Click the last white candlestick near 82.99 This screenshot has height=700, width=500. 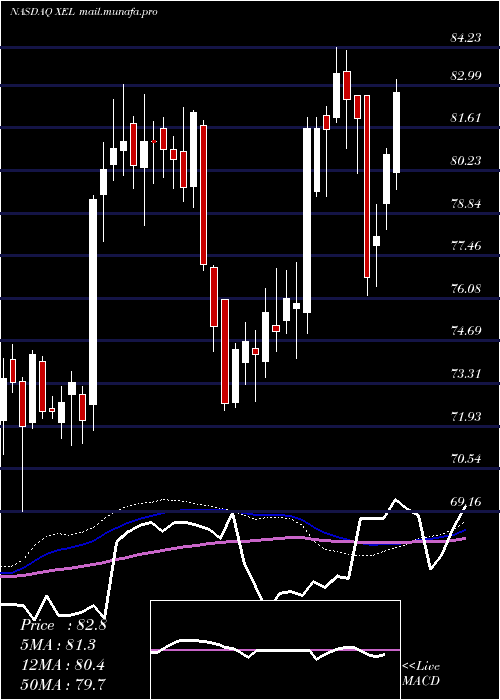[396, 132]
